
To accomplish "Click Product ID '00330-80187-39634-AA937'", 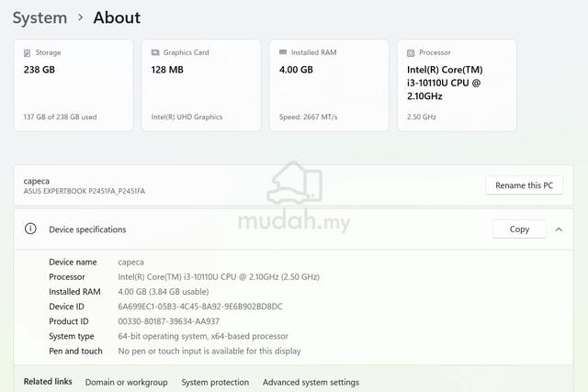I will pyautogui.click(x=169, y=321).
